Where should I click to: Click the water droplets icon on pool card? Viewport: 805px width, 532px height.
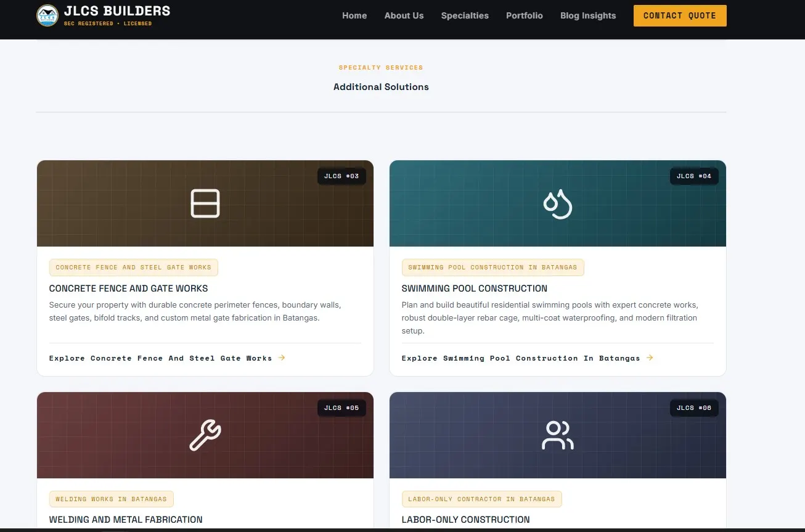[558, 203]
